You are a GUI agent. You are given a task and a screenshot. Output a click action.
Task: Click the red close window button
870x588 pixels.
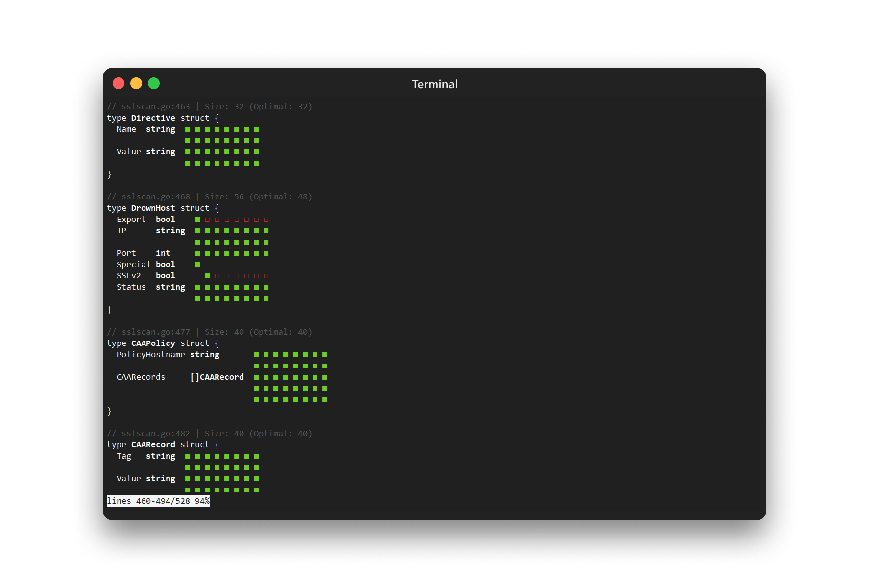(119, 83)
